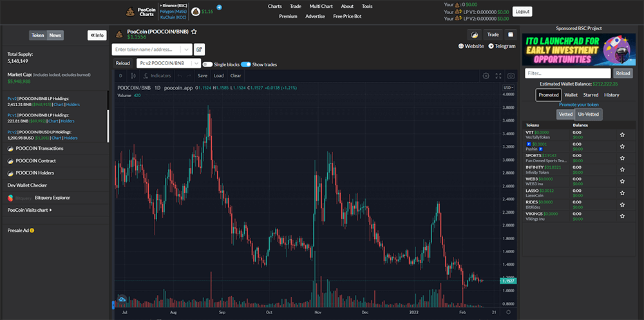Collapse the Info sidebar panel
This screenshot has width=644, height=320.
click(x=97, y=35)
